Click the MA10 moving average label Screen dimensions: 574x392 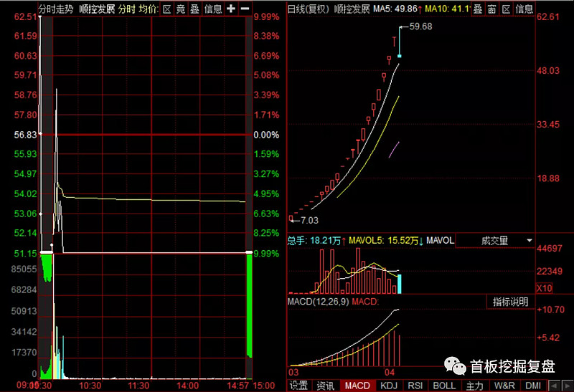446,9
